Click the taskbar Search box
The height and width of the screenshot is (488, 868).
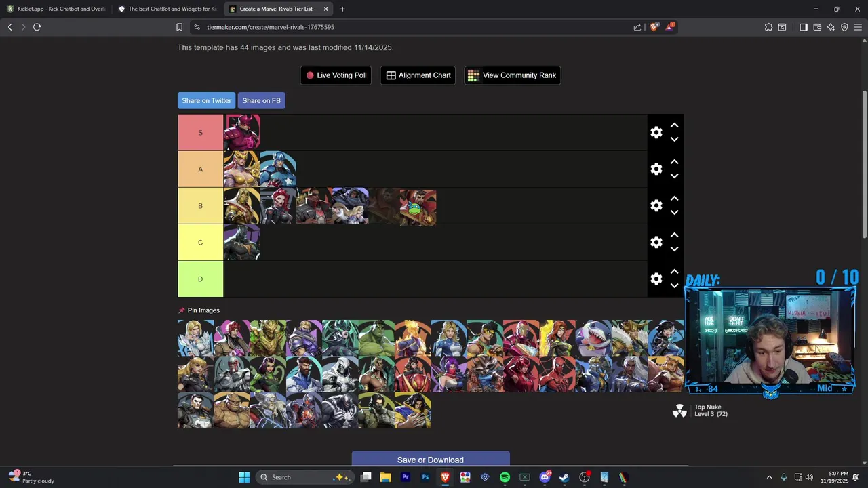tap(304, 477)
